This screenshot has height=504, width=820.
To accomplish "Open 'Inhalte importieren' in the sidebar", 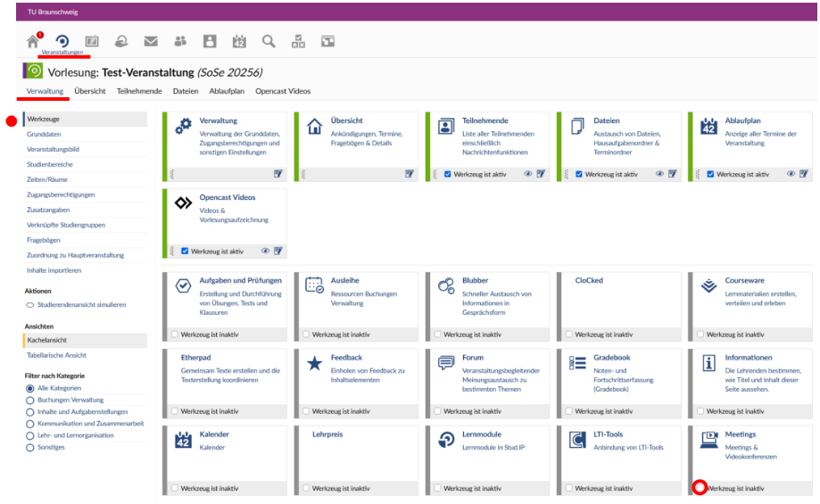I will click(x=54, y=271).
